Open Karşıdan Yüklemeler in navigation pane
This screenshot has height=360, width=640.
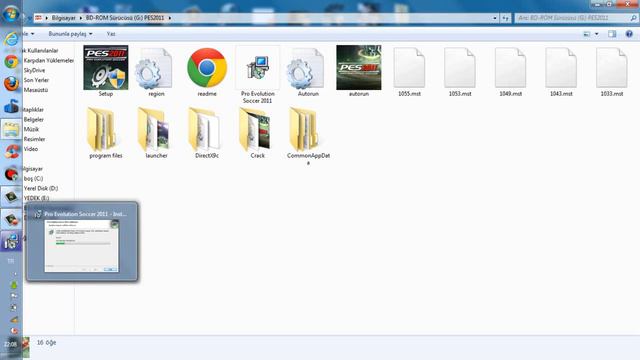tap(49, 60)
